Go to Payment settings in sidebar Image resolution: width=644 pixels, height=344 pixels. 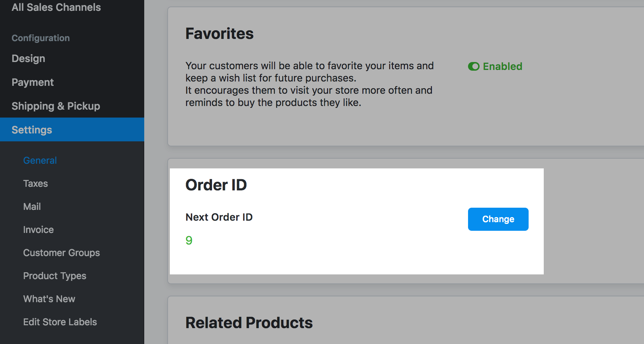point(33,82)
